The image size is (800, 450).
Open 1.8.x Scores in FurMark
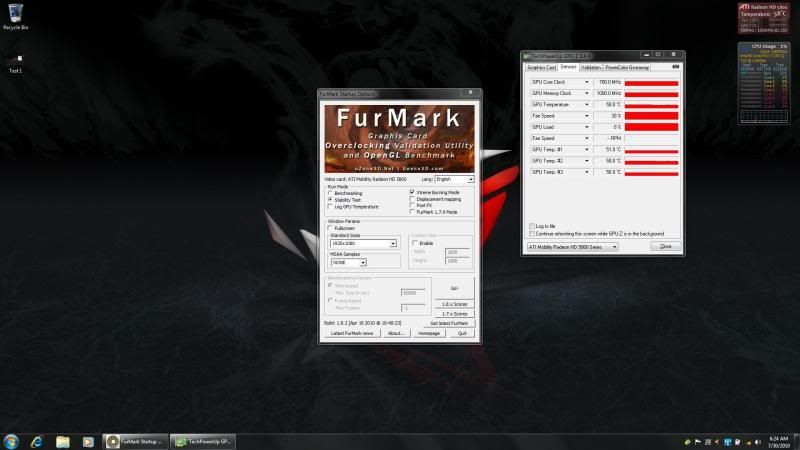click(454, 304)
